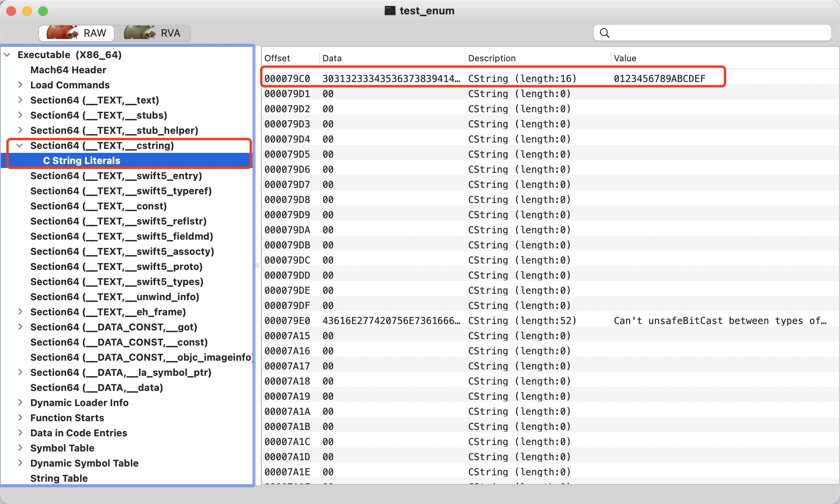Click CString (length:52) description

(x=522, y=321)
